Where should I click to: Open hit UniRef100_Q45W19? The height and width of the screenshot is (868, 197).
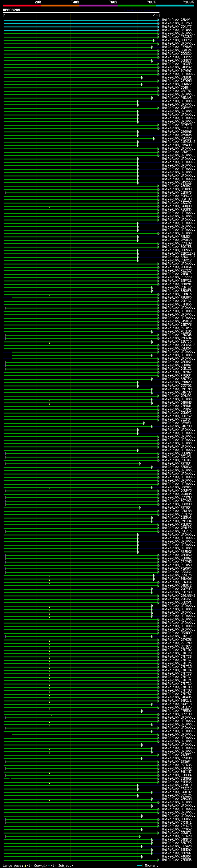pyautogui.click(x=177, y=274)
